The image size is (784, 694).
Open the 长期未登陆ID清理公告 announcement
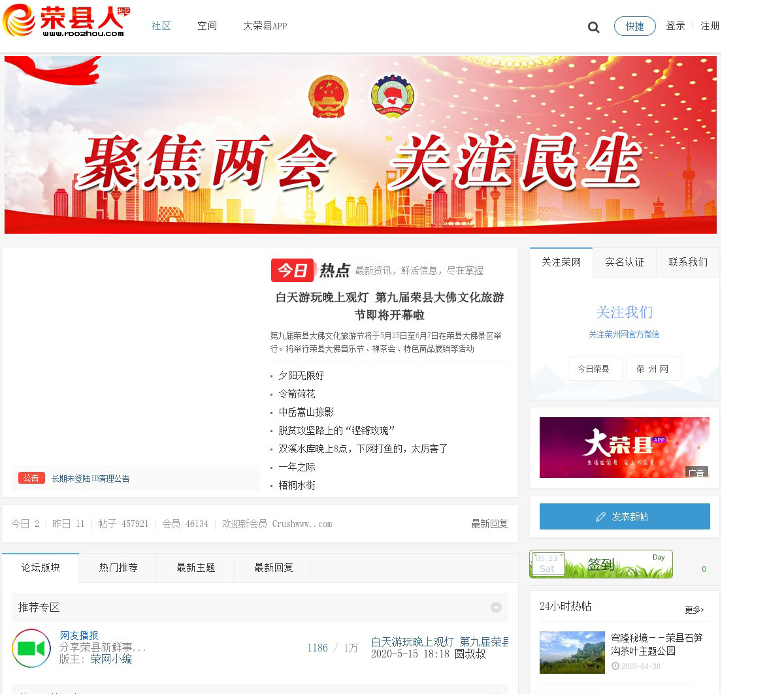[x=90, y=479]
